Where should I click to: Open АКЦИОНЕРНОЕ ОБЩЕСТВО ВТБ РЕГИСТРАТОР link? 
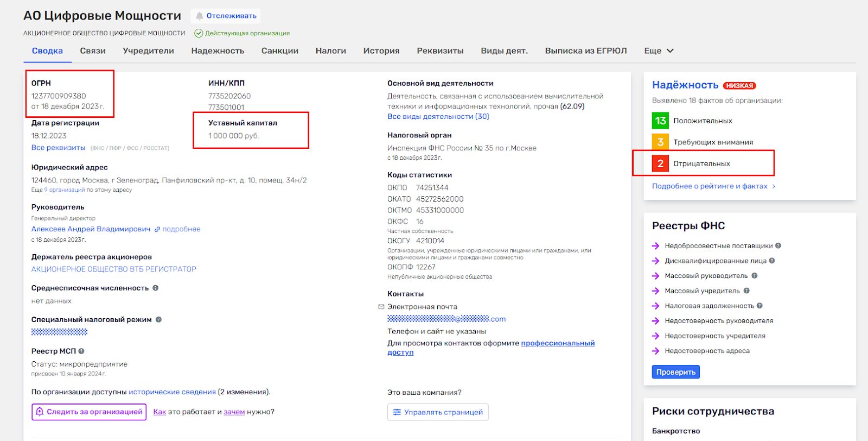[x=114, y=269]
